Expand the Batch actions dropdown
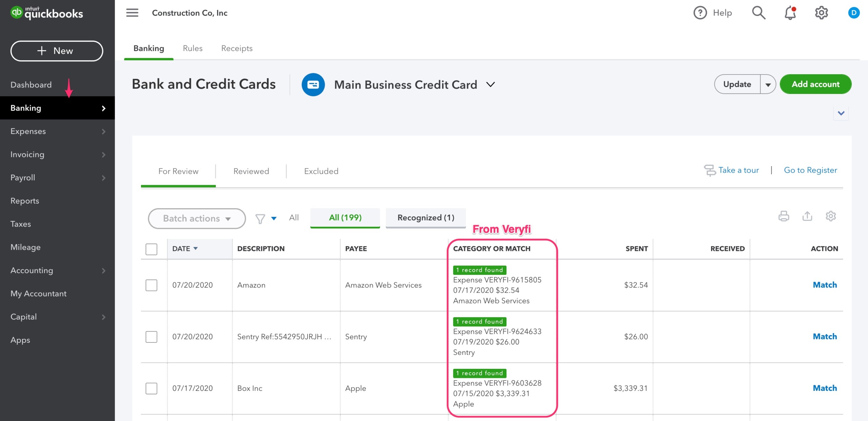This screenshot has width=868, height=421. pos(197,218)
